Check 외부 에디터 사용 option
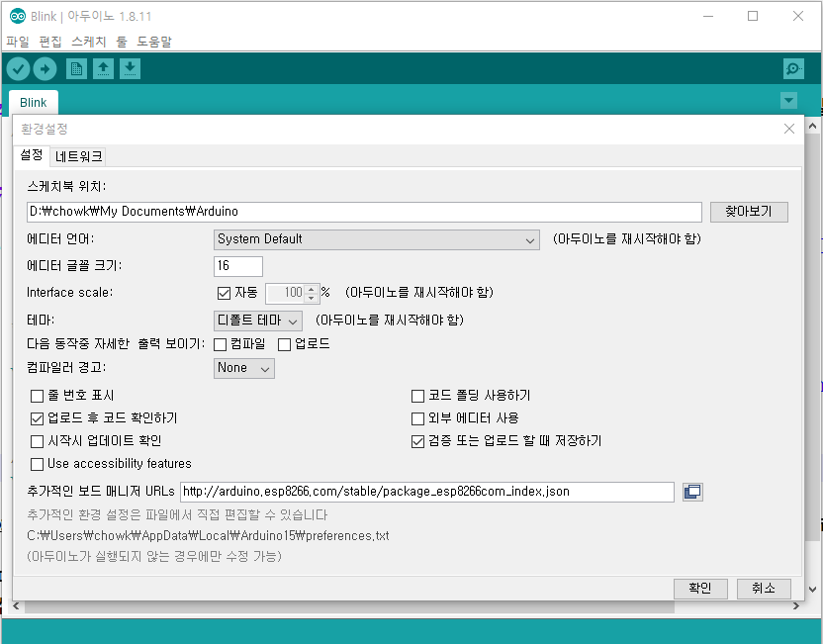 point(417,418)
